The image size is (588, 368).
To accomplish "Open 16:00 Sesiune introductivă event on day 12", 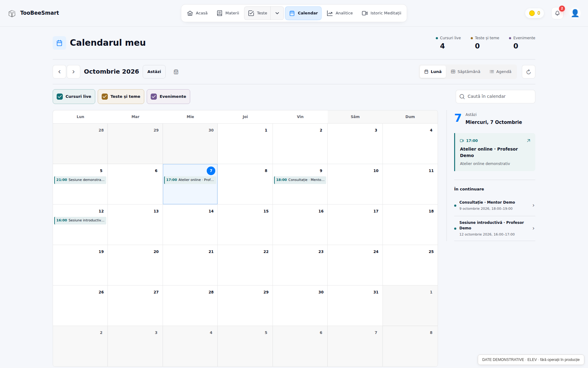I will coord(80,220).
